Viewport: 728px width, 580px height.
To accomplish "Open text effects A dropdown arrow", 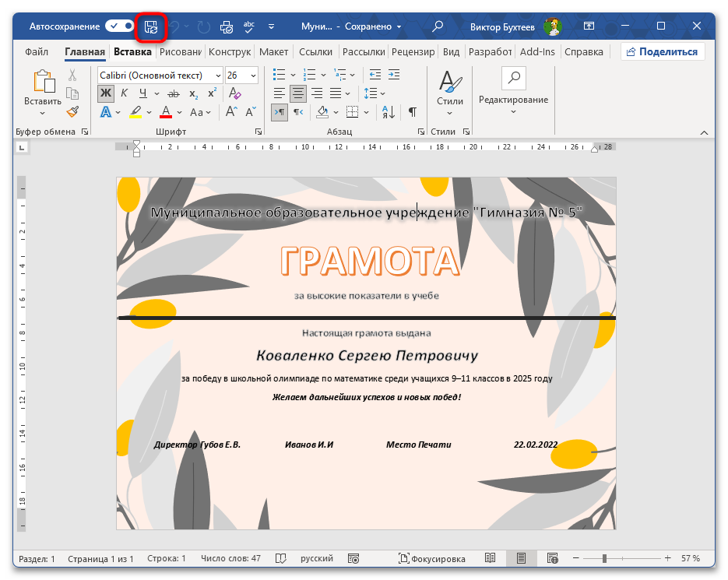I will [118, 112].
